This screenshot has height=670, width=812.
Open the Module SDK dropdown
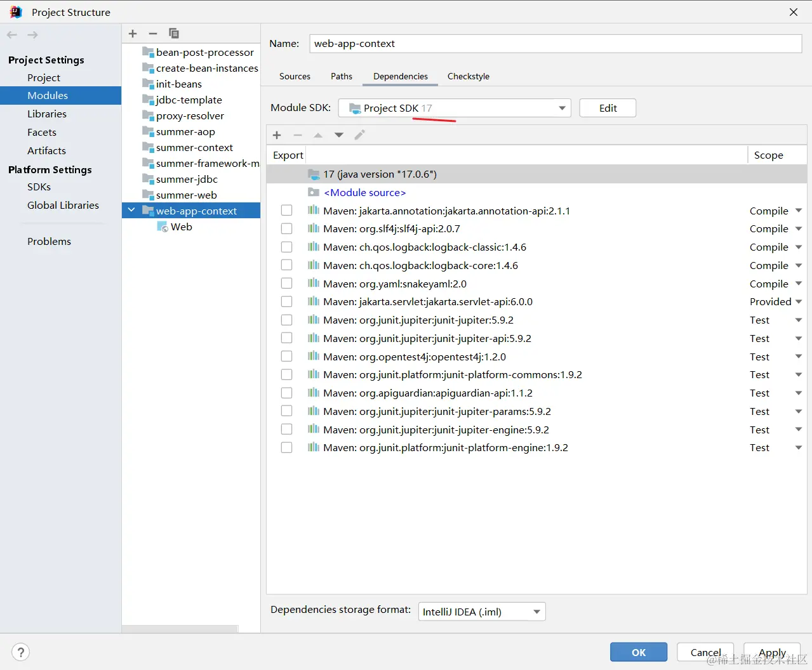pos(455,108)
